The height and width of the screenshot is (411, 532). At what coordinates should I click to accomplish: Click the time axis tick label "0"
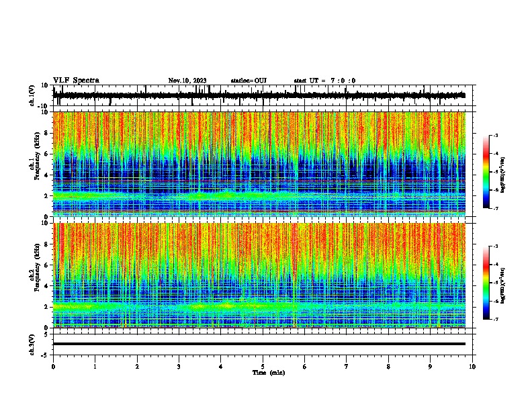point(53,367)
